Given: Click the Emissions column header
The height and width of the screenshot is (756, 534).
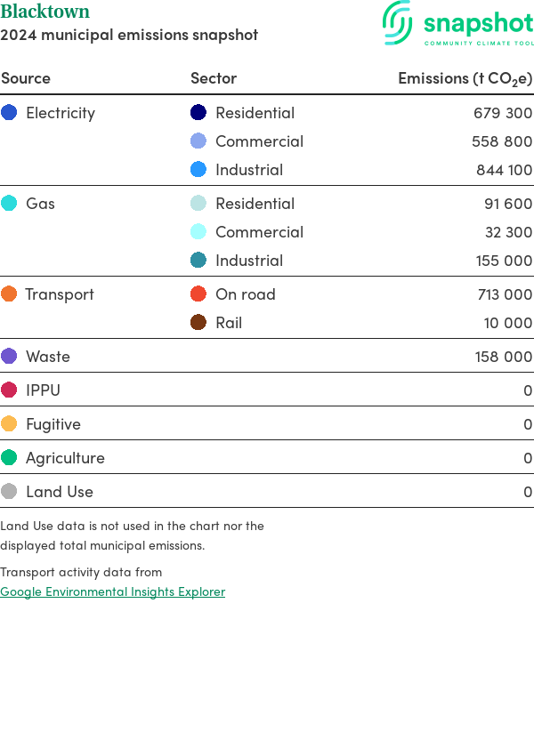Looking at the screenshot, I should (x=465, y=78).
